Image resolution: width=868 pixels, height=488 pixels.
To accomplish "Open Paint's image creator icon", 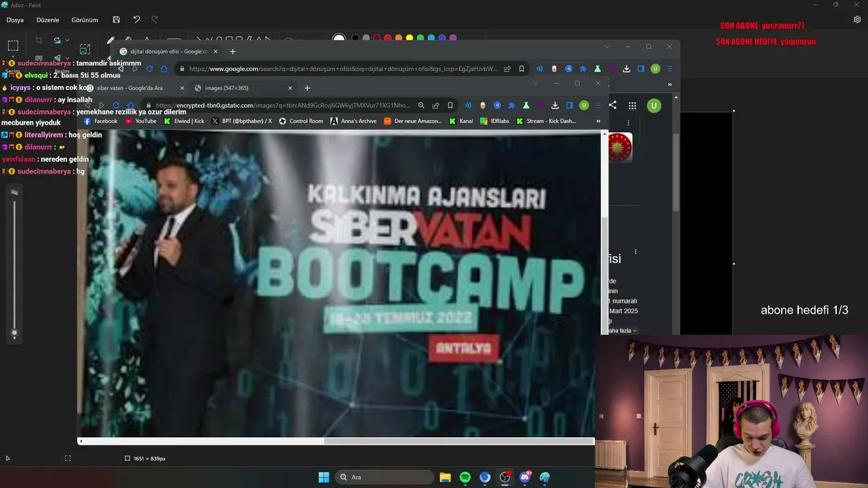I will [x=85, y=49].
